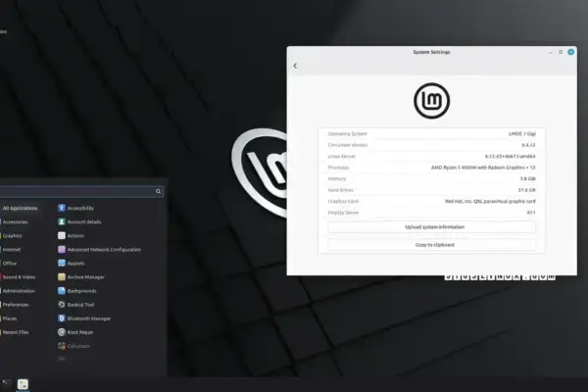Open the terminal icon in the taskbar panel

coord(7,383)
